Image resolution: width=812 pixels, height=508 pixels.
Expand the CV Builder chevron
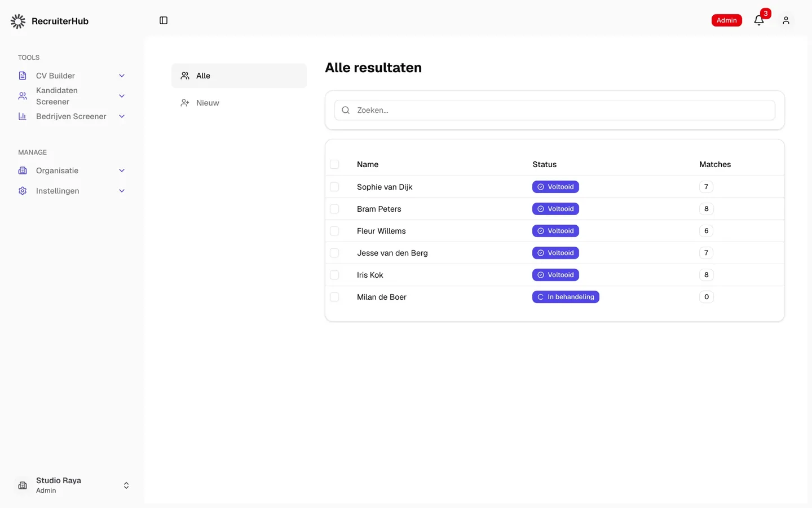pyautogui.click(x=122, y=76)
